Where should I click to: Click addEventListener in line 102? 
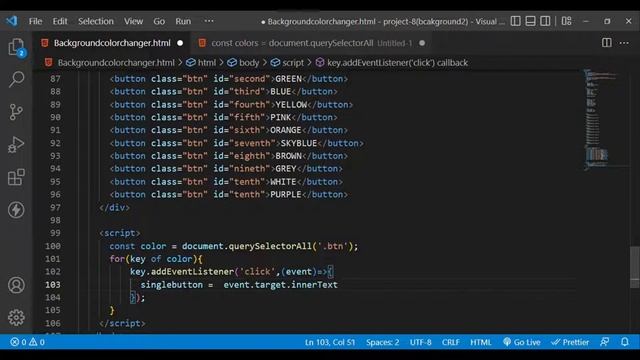point(192,272)
